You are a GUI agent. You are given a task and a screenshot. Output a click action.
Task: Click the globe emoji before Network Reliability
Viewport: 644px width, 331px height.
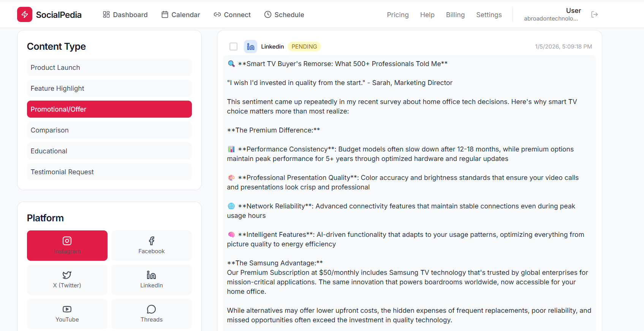(231, 206)
